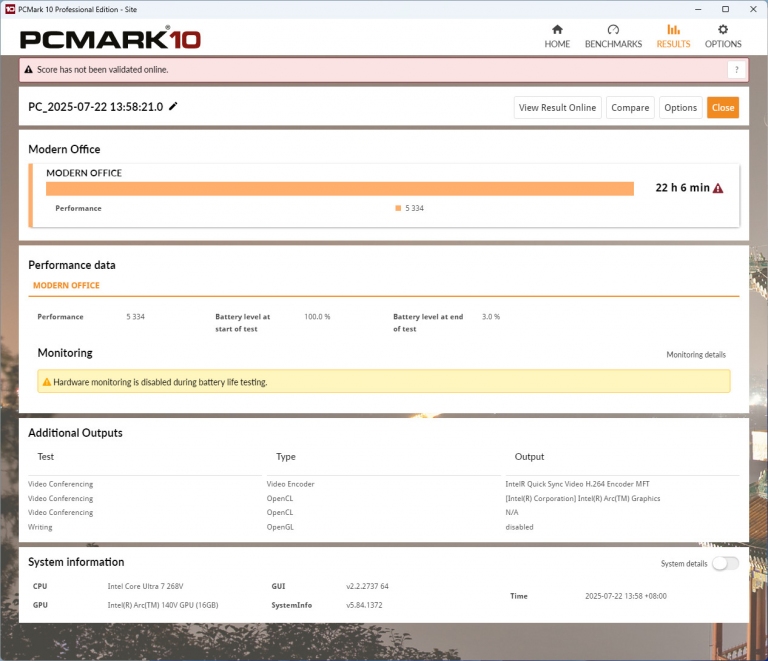Click the red warning triangle beside 22 h 6 min
Screen dimensions: 768x661
click(718, 188)
